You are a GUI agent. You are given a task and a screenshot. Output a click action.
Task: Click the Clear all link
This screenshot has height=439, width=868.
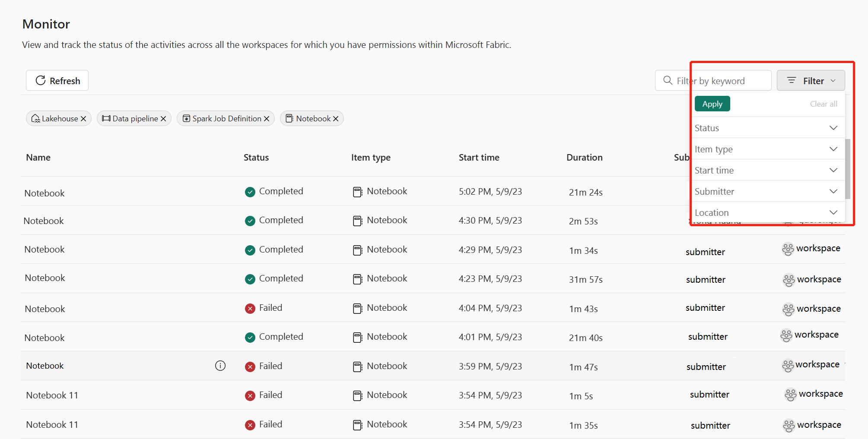click(x=823, y=104)
